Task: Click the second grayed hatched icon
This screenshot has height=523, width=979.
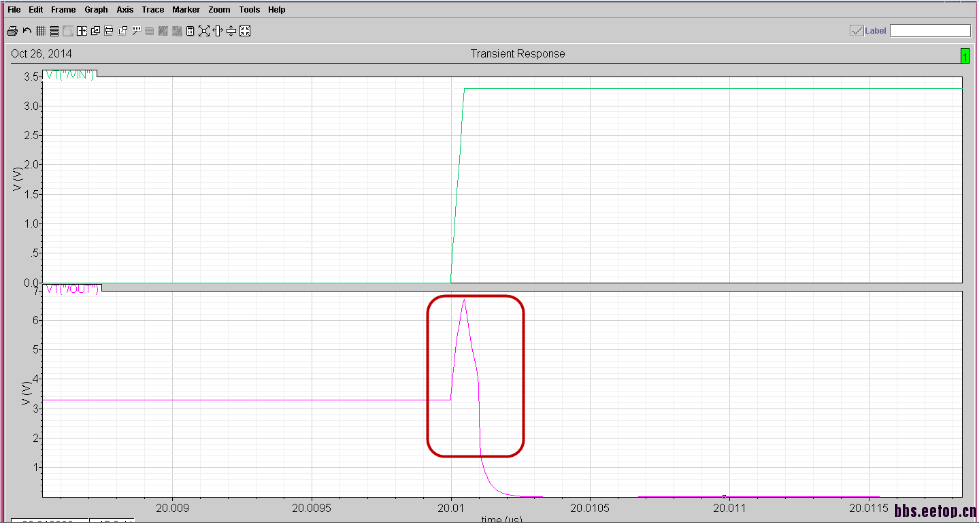Action: (177, 31)
